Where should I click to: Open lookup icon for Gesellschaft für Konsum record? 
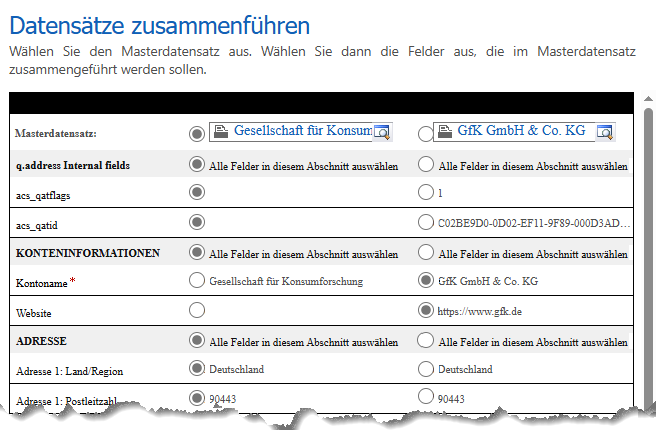coord(381,132)
